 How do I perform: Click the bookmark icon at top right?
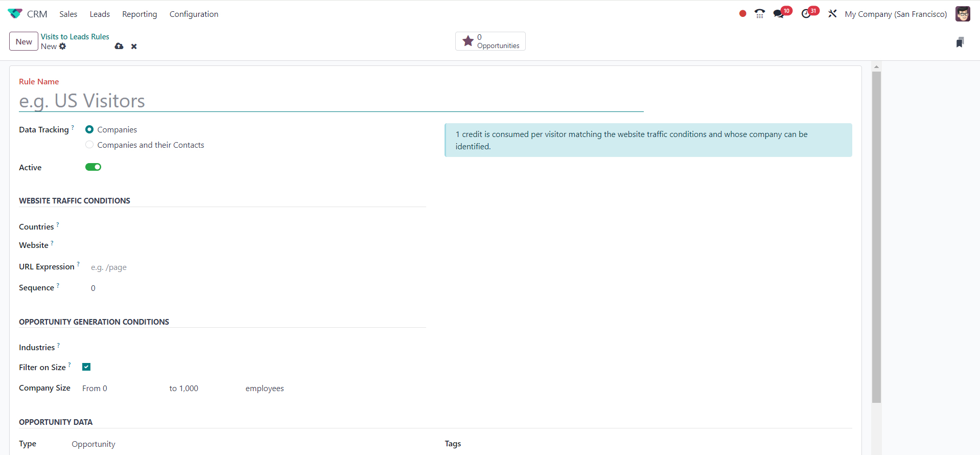point(960,42)
